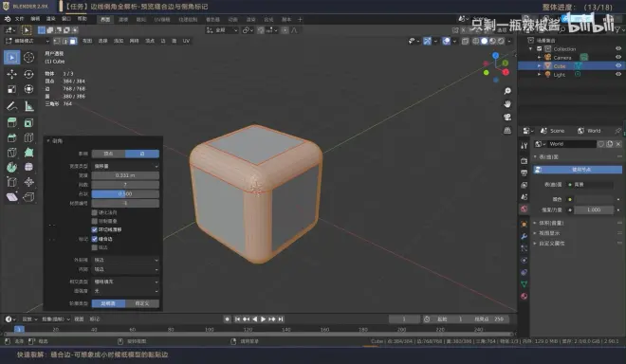
Task: Hide the Cube object in the outliner
Action: pyautogui.click(x=618, y=65)
